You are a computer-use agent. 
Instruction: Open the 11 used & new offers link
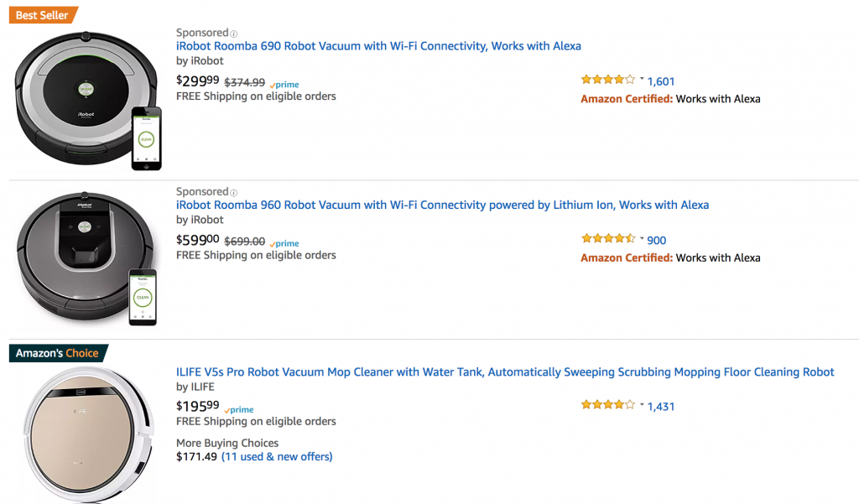click(277, 457)
